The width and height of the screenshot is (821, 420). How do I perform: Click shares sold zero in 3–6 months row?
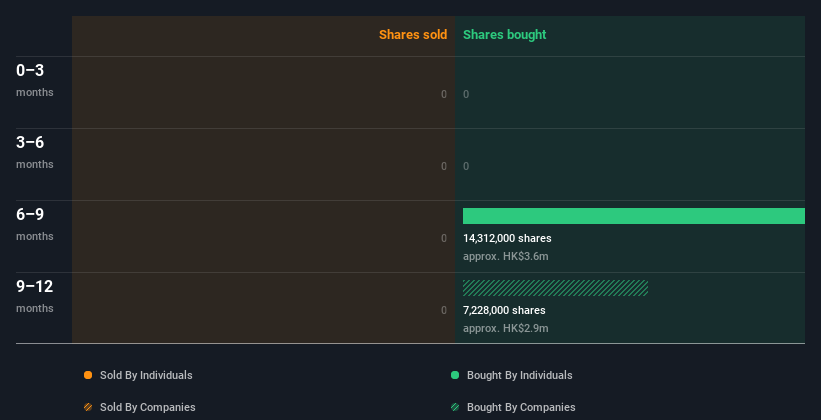pyautogui.click(x=444, y=166)
